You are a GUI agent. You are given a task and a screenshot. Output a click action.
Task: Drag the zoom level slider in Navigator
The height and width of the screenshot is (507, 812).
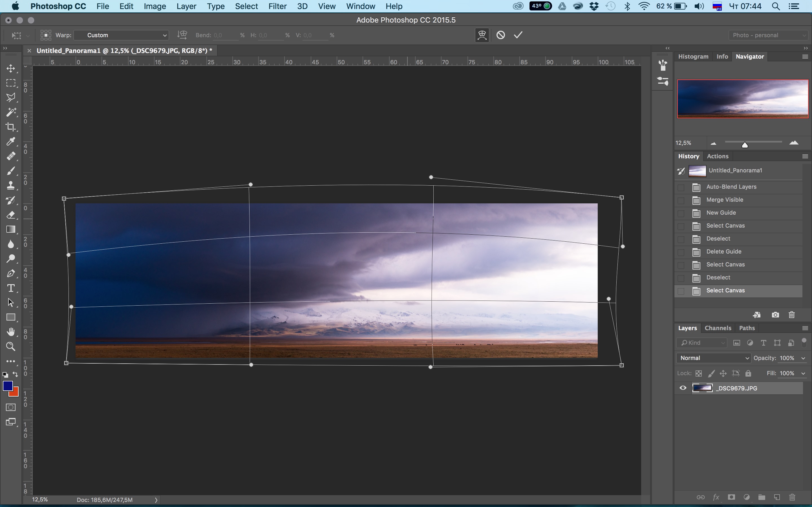click(x=745, y=144)
